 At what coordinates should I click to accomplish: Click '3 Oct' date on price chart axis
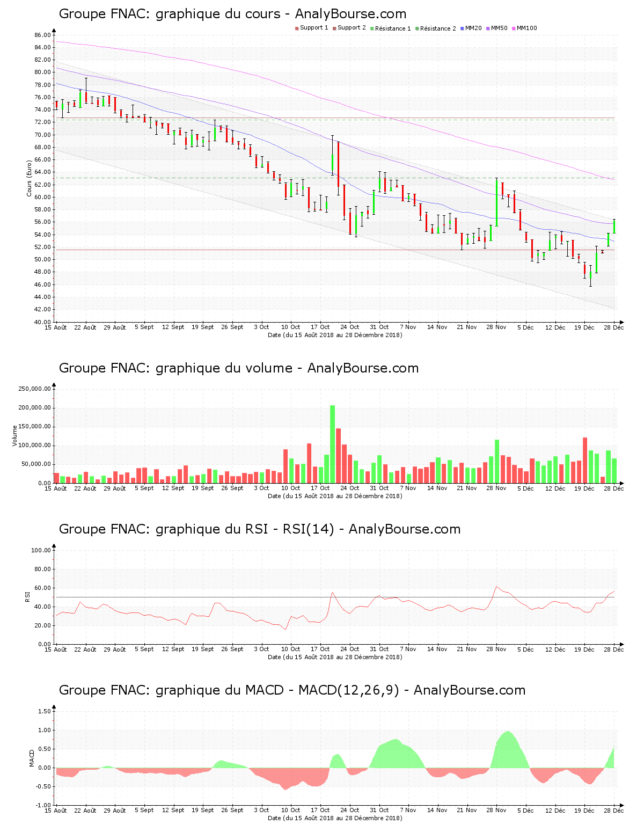261,327
